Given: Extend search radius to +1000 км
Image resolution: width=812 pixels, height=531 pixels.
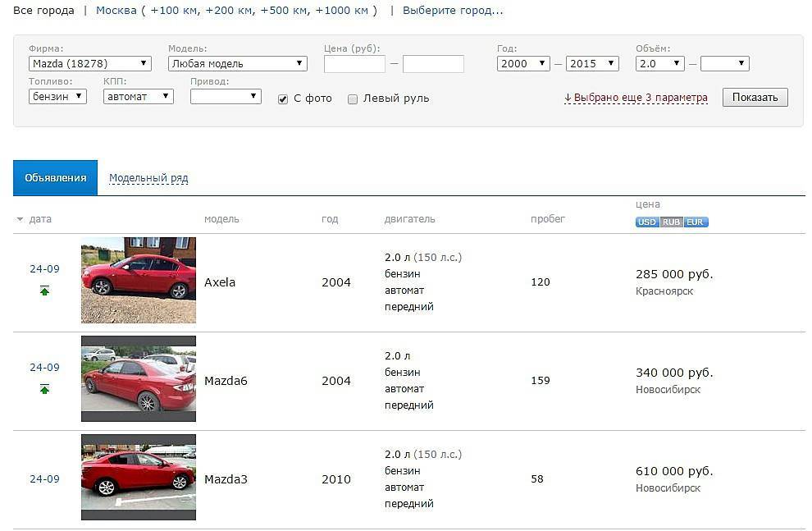Looking at the screenshot, I should tap(342, 11).
